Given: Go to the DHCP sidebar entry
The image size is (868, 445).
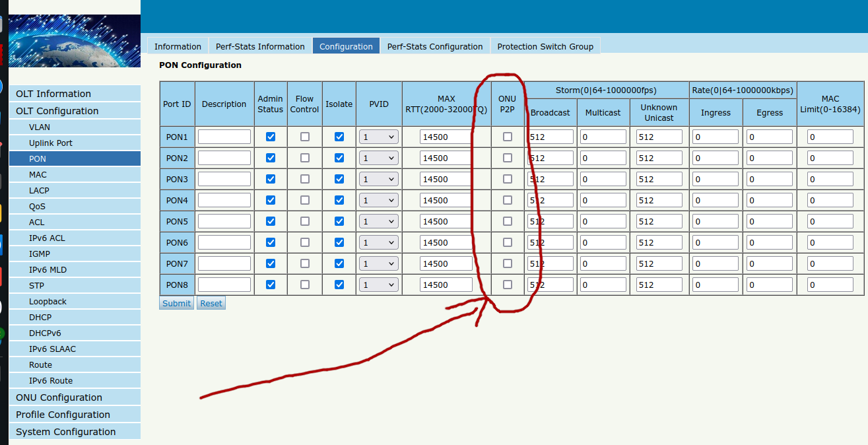Looking at the screenshot, I should pos(40,317).
